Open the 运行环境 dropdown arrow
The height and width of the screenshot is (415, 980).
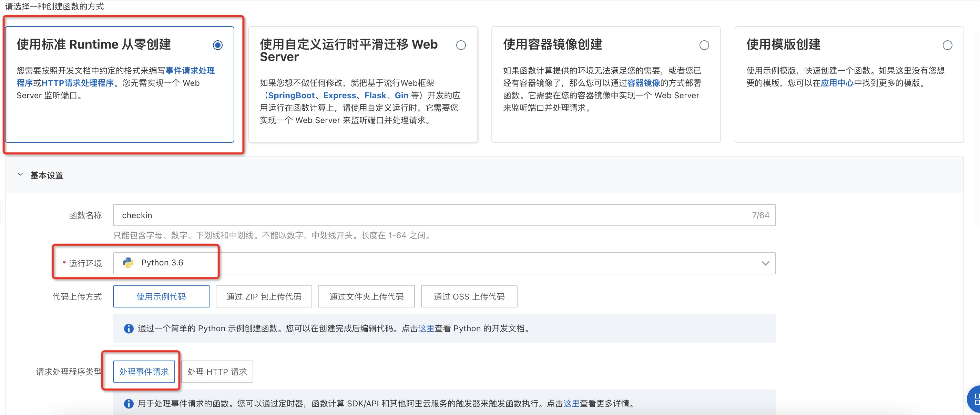tap(765, 263)
